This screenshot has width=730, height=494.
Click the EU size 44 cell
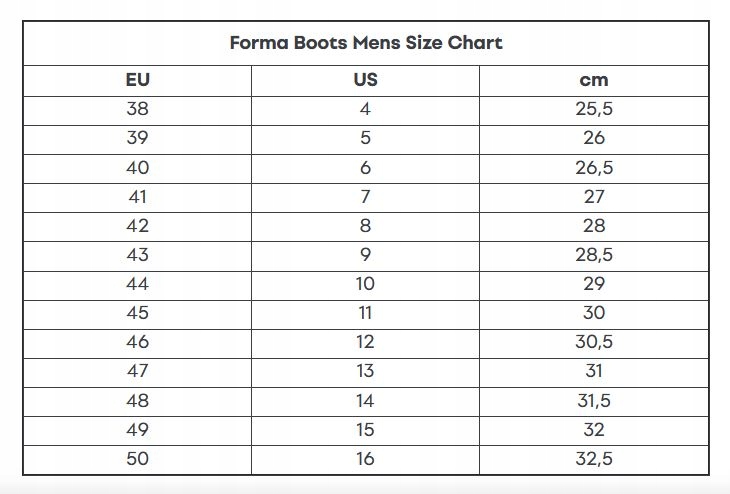[x=138, y=284]
